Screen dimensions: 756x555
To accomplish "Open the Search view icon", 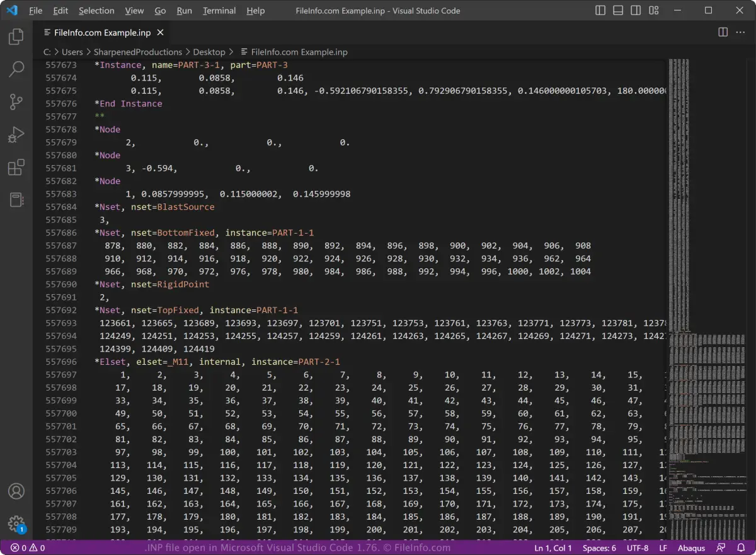I will tap(16, 69).
